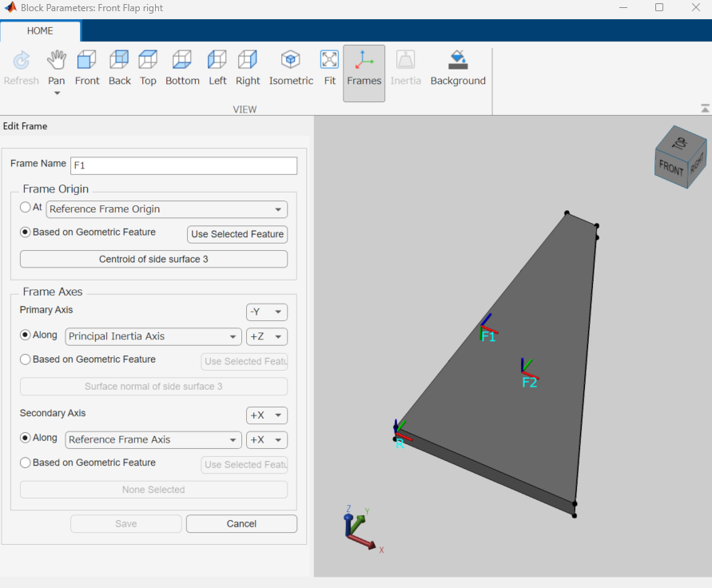Switch to Bottom view
712x588 pixels.
[x=182, y=68]
